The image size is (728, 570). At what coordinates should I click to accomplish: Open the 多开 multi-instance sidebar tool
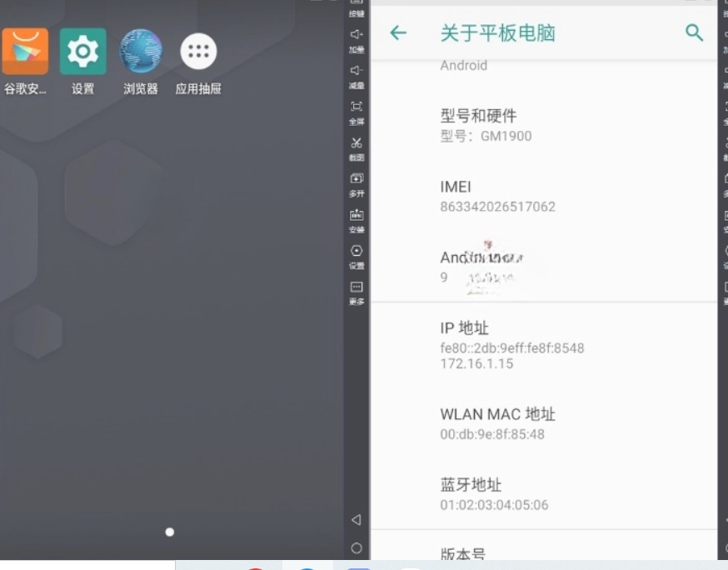click(x=357, y=182)
